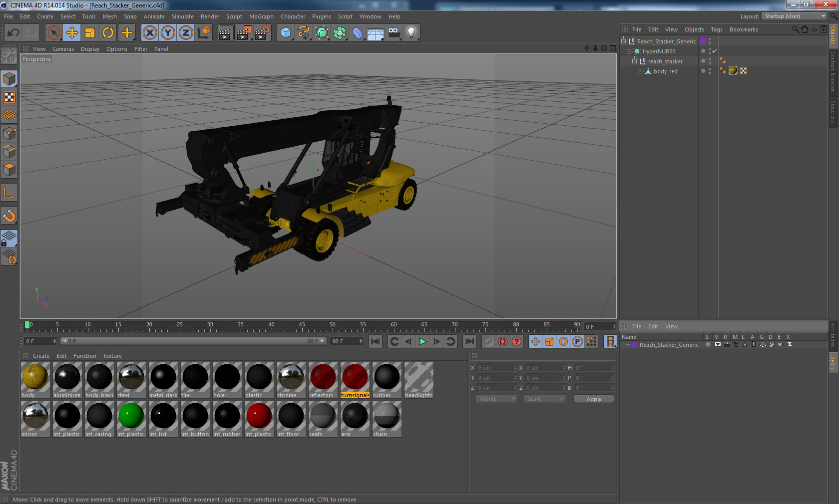
Task: Toggle the Enable Snap magnet icon
Action: point(9,216)
